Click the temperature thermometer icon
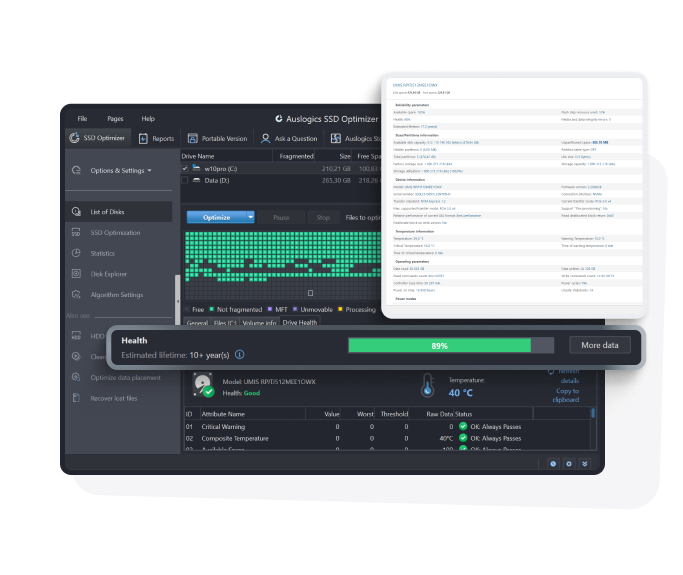The height and width of the screenshot is (575, 683). (x=428, y=386)
